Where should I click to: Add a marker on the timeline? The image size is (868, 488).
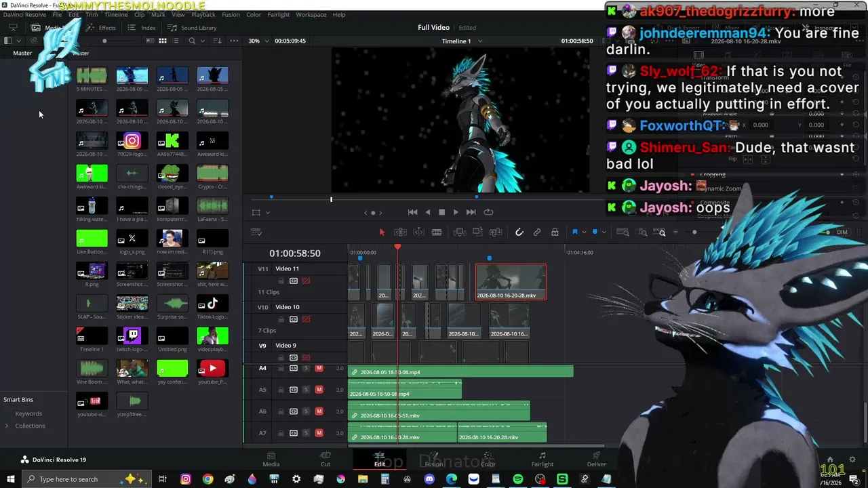tap(595, 232)
